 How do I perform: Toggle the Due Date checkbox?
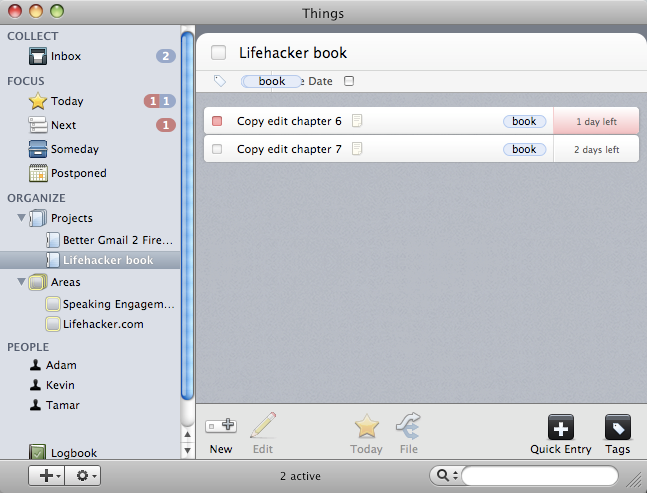coord(349,81)
